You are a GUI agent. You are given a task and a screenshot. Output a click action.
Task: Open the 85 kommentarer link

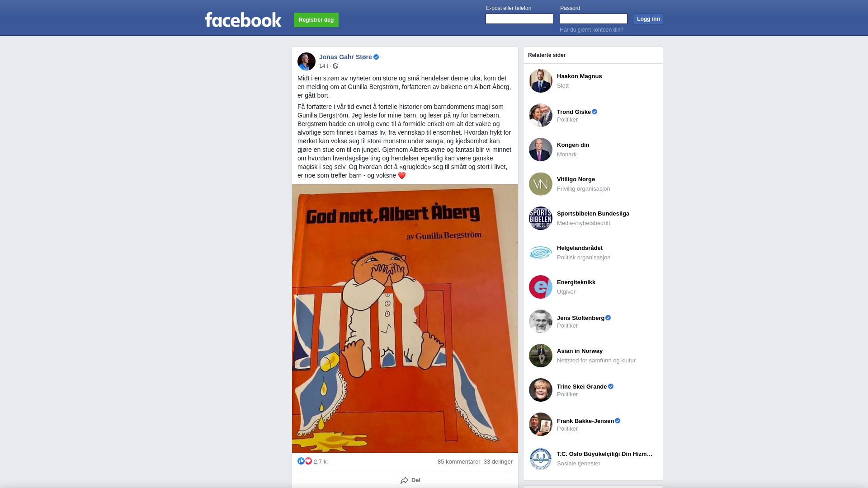459,462
